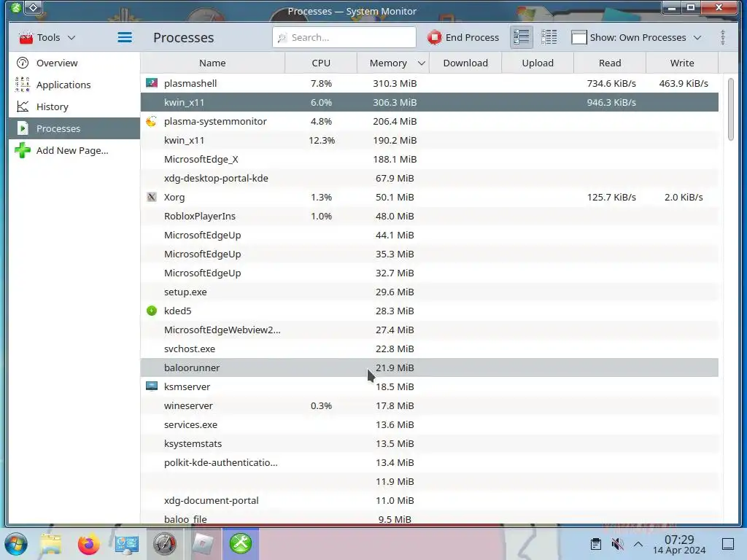
Task: Select the RobloxPlayerIns process
Action: point(429,216)
